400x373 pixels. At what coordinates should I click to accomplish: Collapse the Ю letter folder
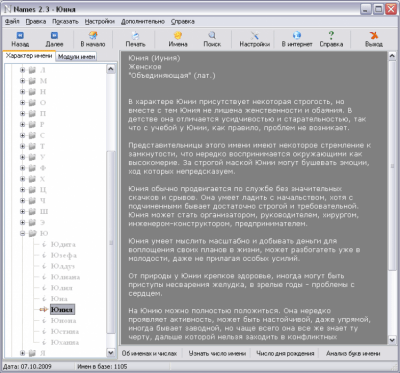click(22, 233)
